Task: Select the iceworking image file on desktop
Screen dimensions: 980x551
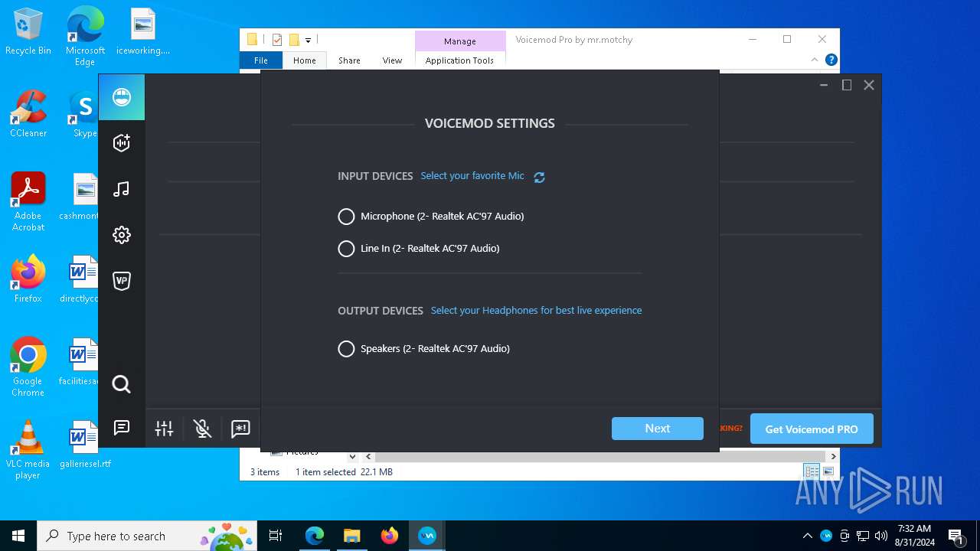Action: point(143,32)
